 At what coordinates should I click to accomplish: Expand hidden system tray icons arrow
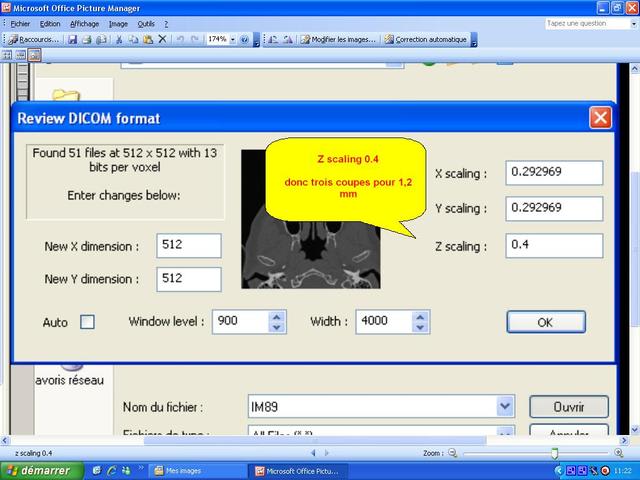tap(558, 471)
